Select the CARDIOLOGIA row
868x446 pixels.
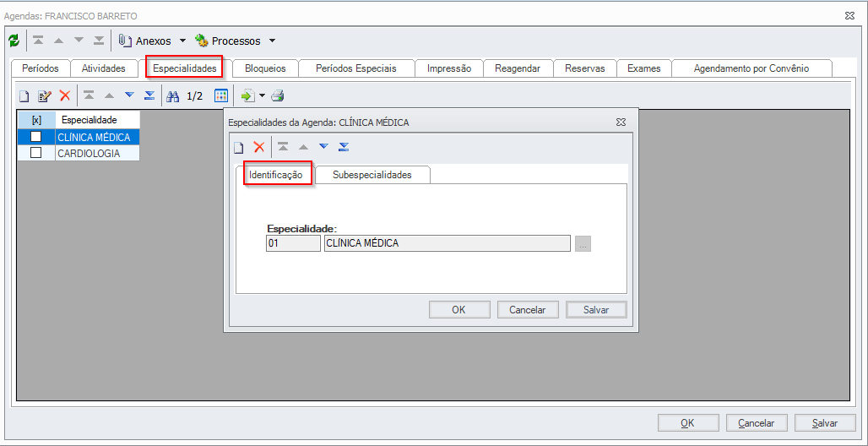79,154
